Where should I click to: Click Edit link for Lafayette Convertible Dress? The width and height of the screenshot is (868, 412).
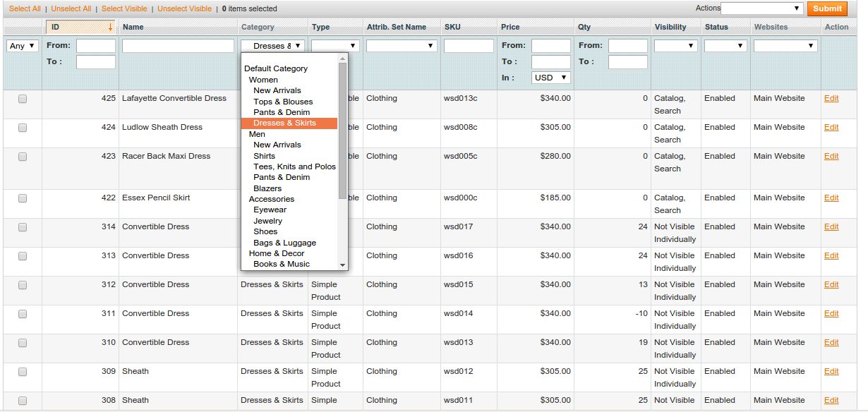[831, 98]
